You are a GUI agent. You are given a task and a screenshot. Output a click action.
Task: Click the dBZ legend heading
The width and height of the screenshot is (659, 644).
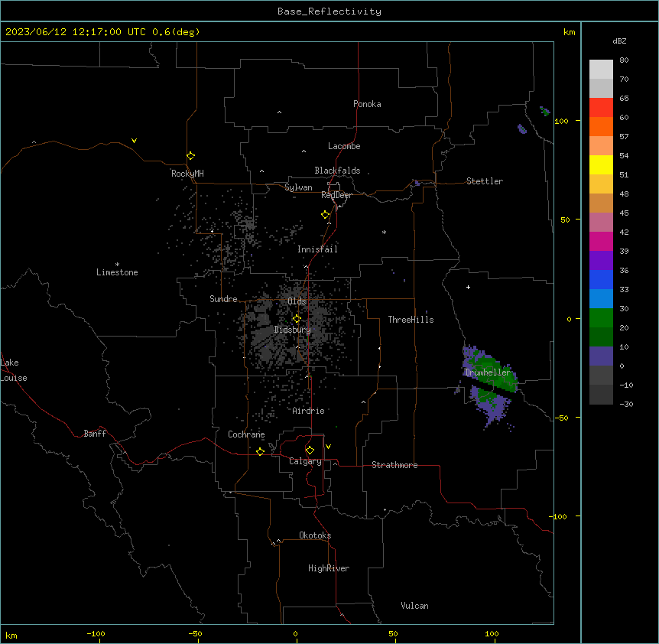(619, 41)
